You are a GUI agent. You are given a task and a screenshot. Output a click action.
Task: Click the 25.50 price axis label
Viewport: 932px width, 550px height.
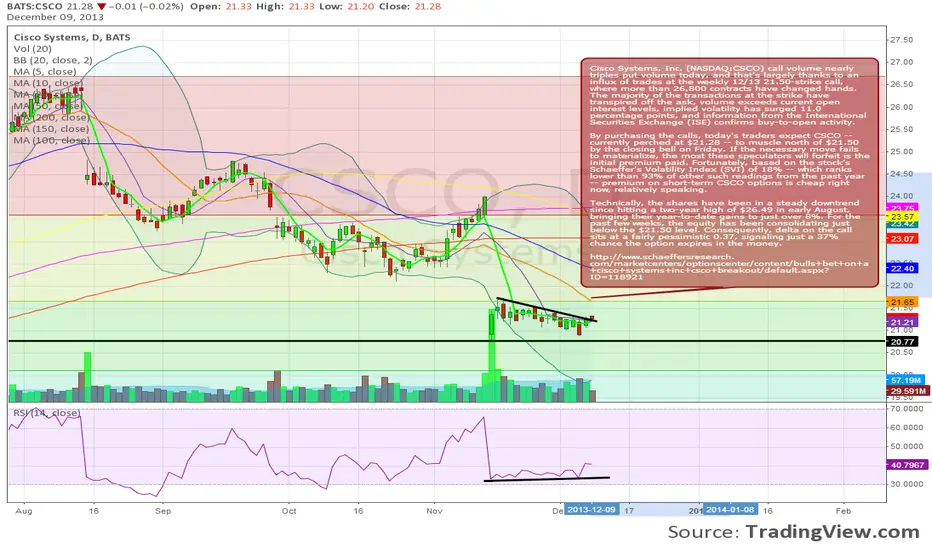click(x=901, y=129)
